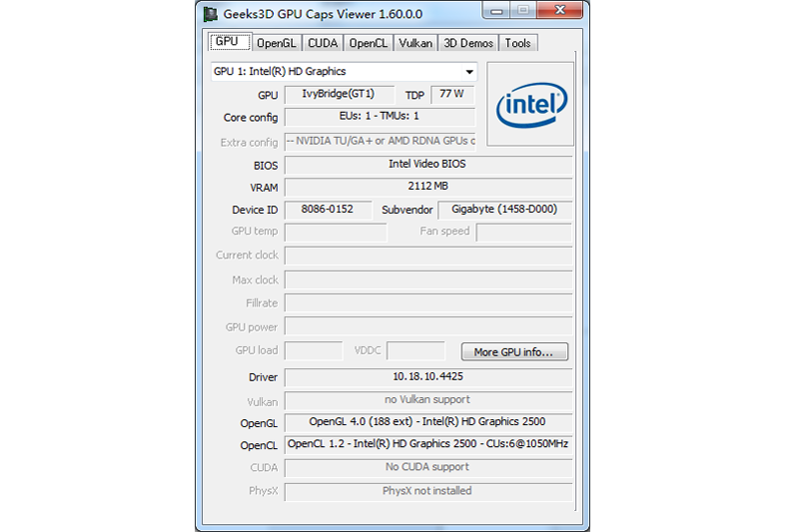Click the Core config label
Image resolution: width=799 pixels, height=532 pixels.
[251, 118]
